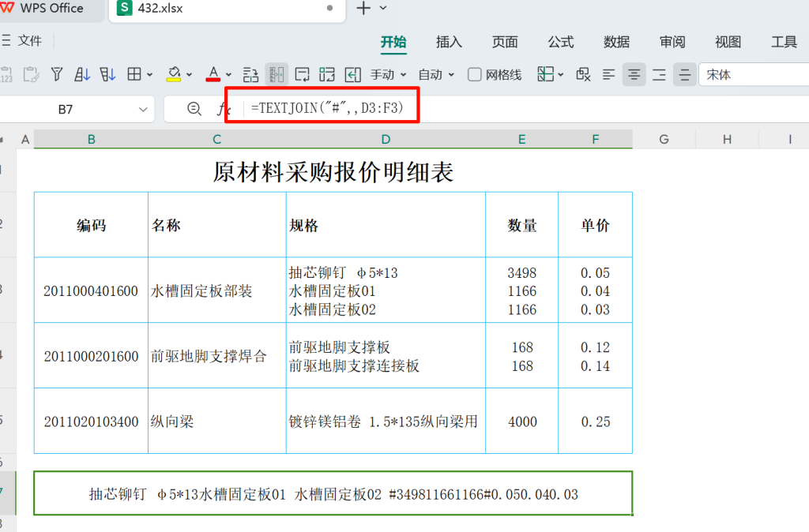Image resolution: width=809 pixels, height=532 pixels.
Task: Open the 宋体 font name box
Action: [x=754, y=75]
